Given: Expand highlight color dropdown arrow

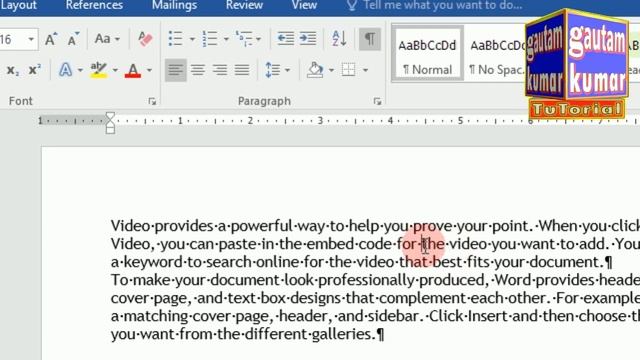Looking at the screenshot, I should click(x=115, y=71).
